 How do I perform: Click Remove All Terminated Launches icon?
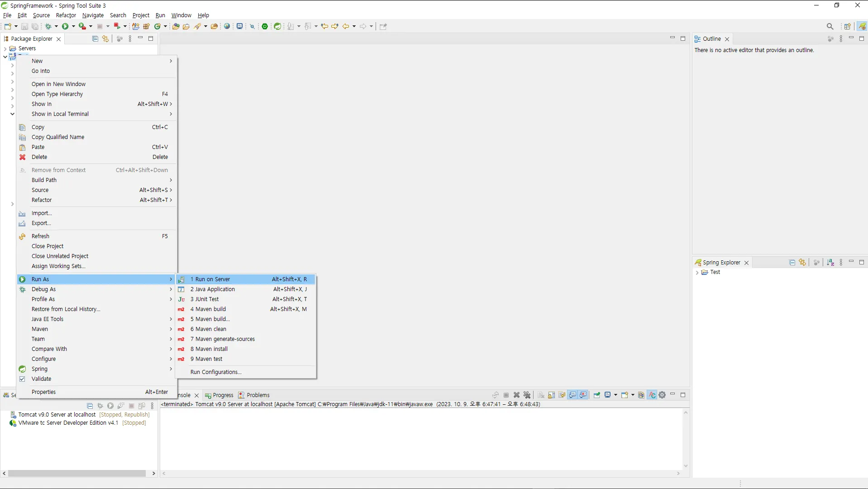527,395
